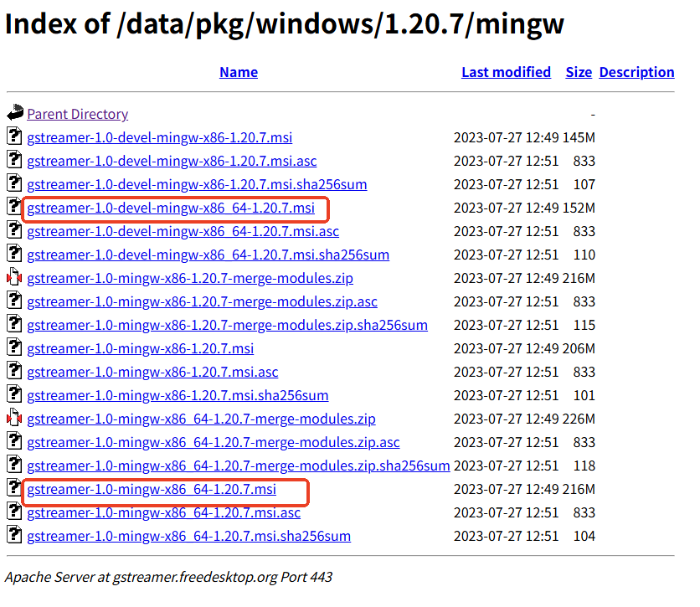
Task: Click file icon beside gstreamer-1.0-devel-mingw-x86-1.20.7.msi.sha256sum
Action: click(x=14, y=183)
